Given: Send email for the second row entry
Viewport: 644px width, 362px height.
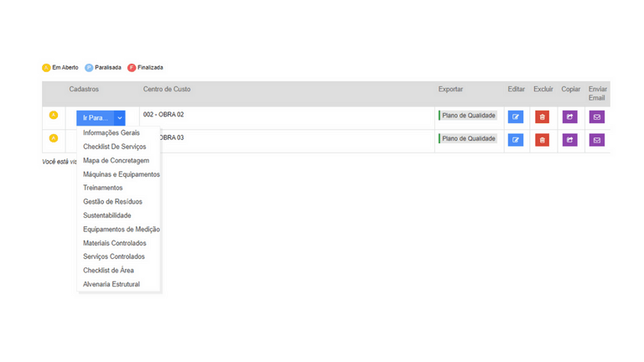Looking at the screenshot, I should [x=597, y=140].
